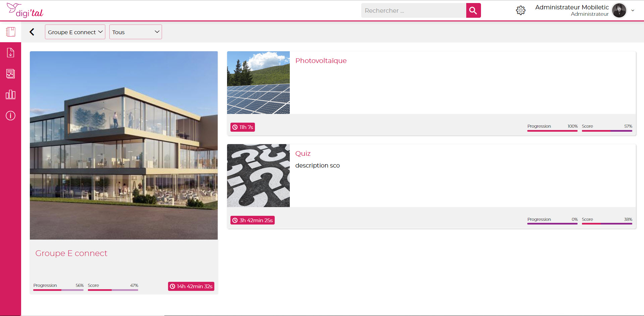
Task: Click the question marks Quiz thumbnail
Action: pyautogui.click(x=258, y=176)
